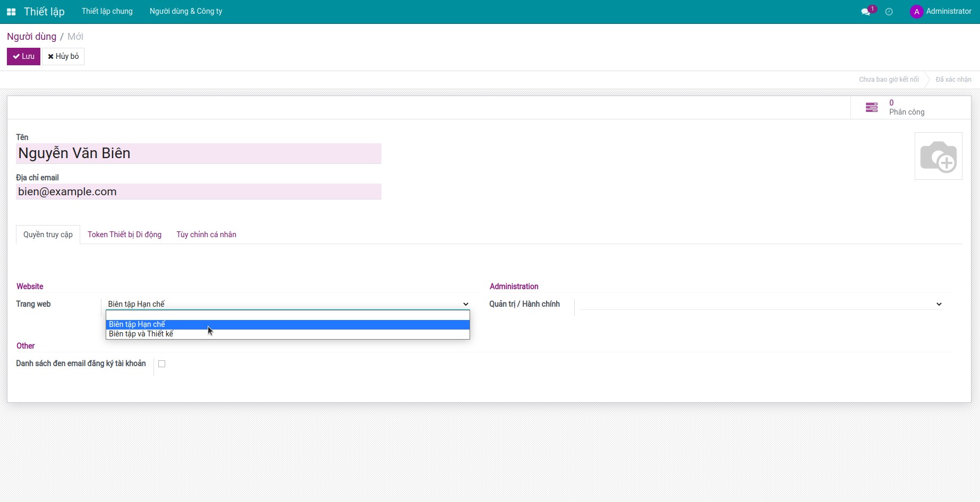The width and height of the screenshot is (980, 502).
Task: Open the activities clock icon
Action: [889, 12]
